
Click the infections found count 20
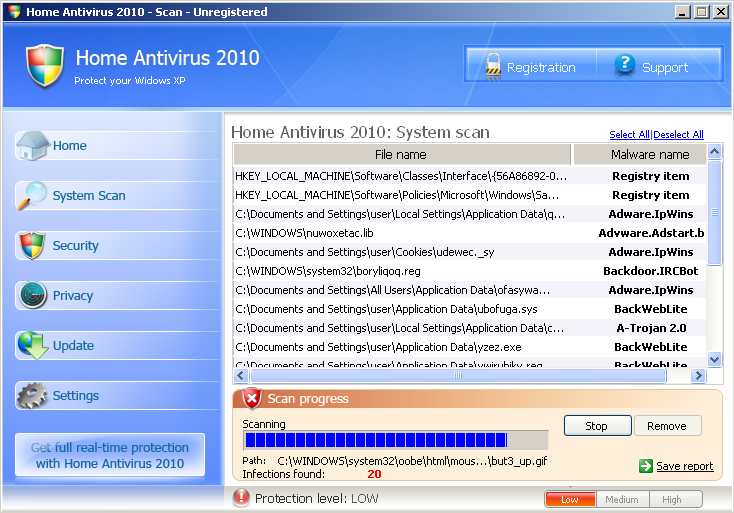coord(374,474)
